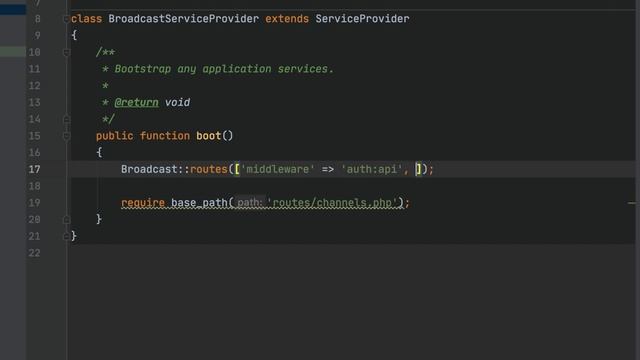
Task: Select the 'middleware' string key
Action: pos(278,169)
